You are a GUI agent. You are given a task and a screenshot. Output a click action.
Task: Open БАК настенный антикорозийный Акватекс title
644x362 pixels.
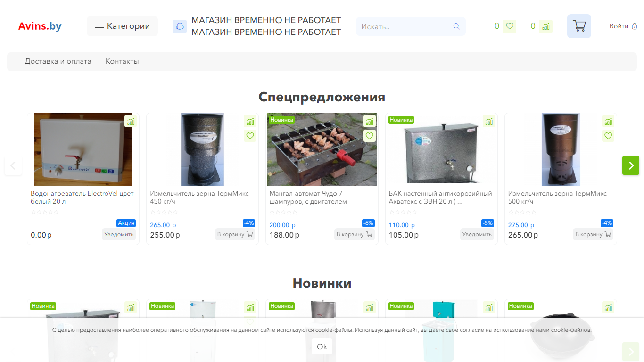click(x=440, y=197)
